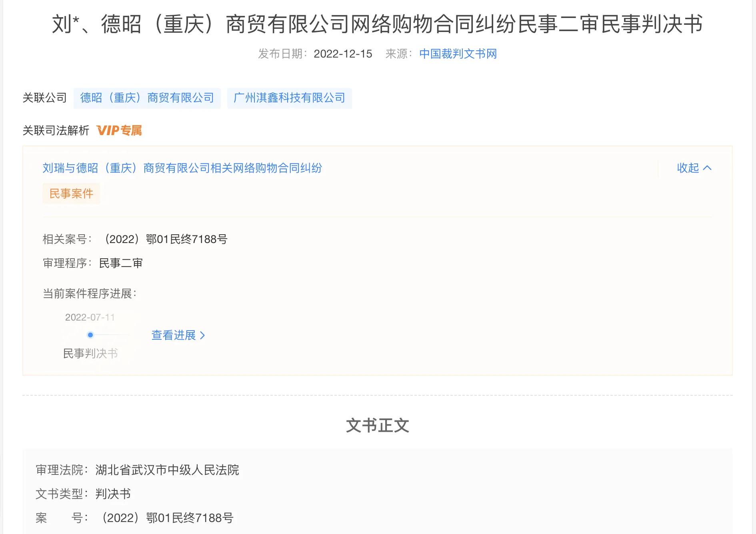This screenshot has height=534, width=756.
Task: Collapse the panel with 收起
Action: pos(694,168)
